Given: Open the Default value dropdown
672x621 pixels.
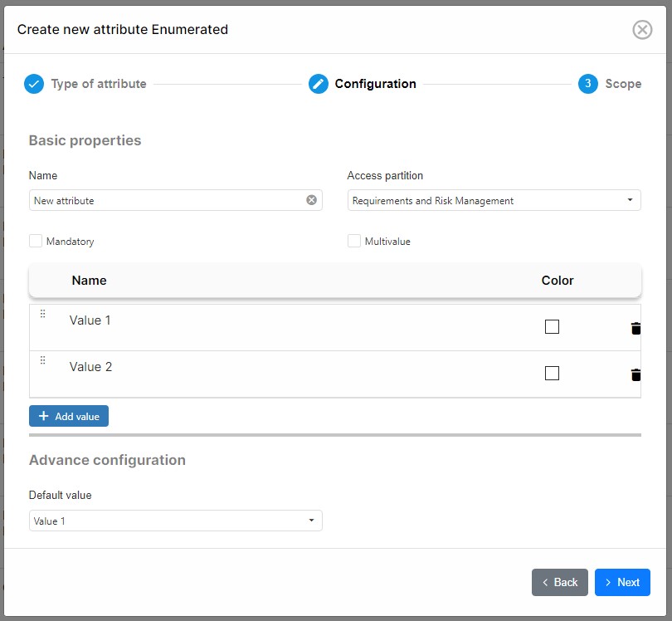Looking at the screenshot, I should tap(175, 521).
